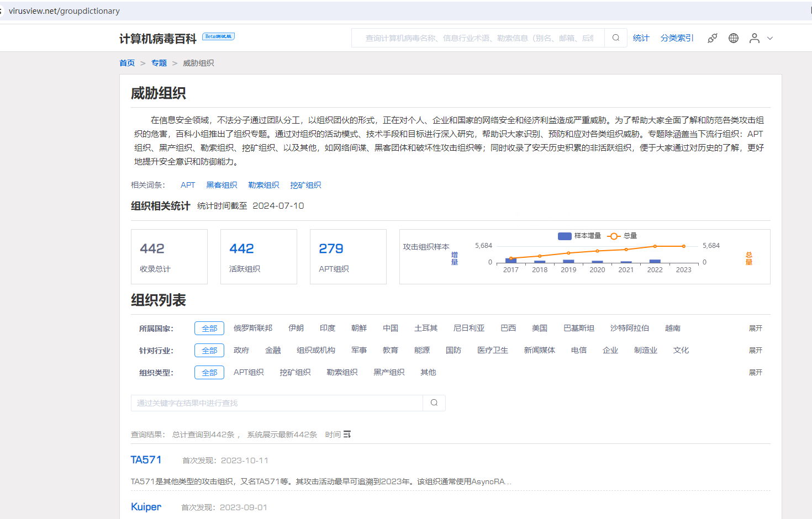The height and width of the screenshot is (519, 812).
Task: Click the top search magnifier icon
Action: [616, 38]
